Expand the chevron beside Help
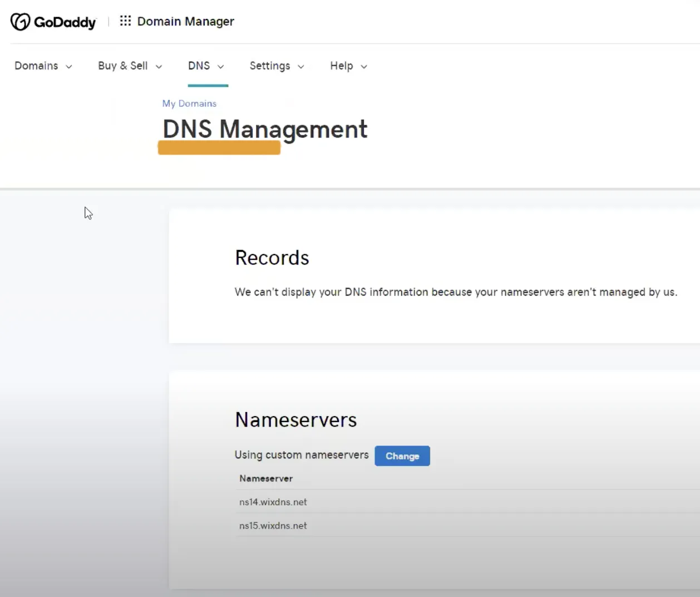The height and width of the screenshot is (597, 700). [x=364, y=67]
